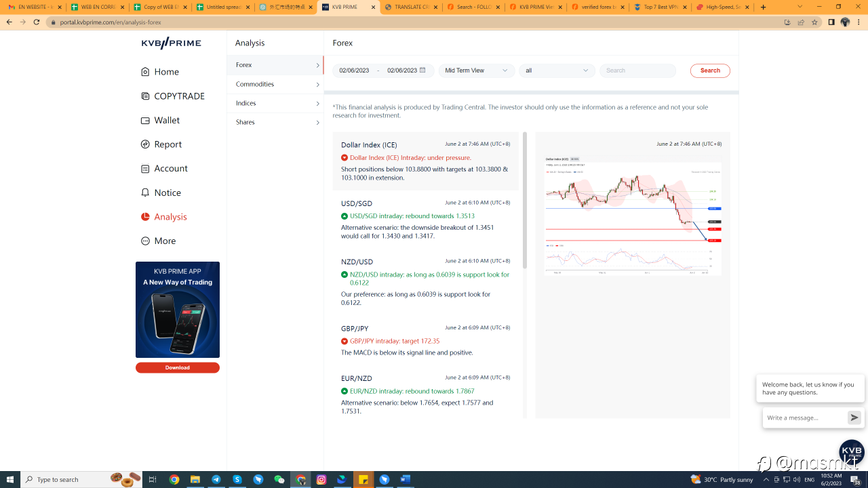Screen dimensions: 868x488
Task: Reload the page in Chrome
Action: click(x=37, y=22)
